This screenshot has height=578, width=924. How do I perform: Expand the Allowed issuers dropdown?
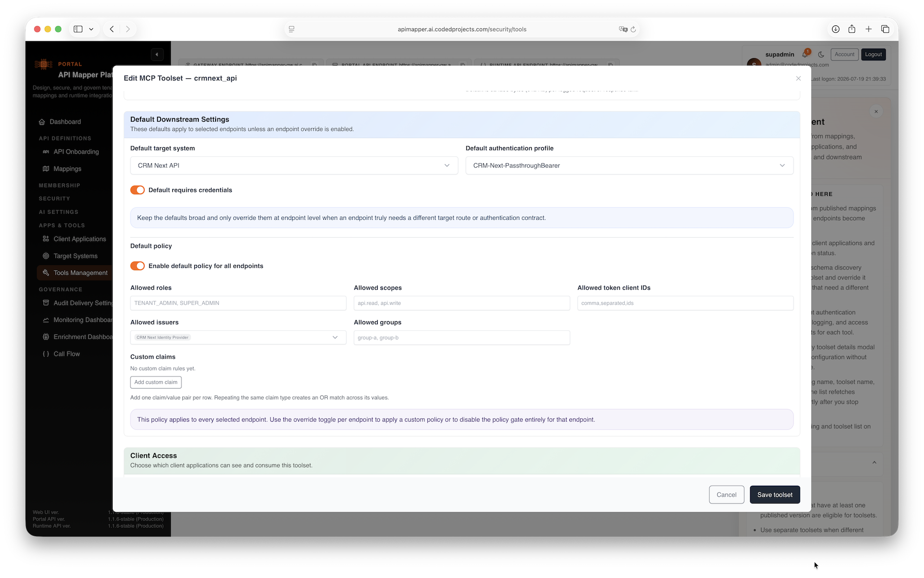[238, 338]
